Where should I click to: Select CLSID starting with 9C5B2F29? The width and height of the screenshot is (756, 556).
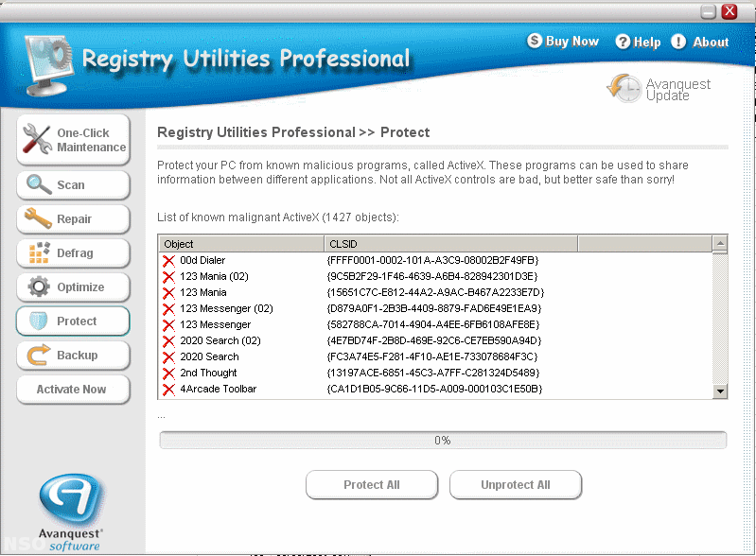[x=432, y=276]
